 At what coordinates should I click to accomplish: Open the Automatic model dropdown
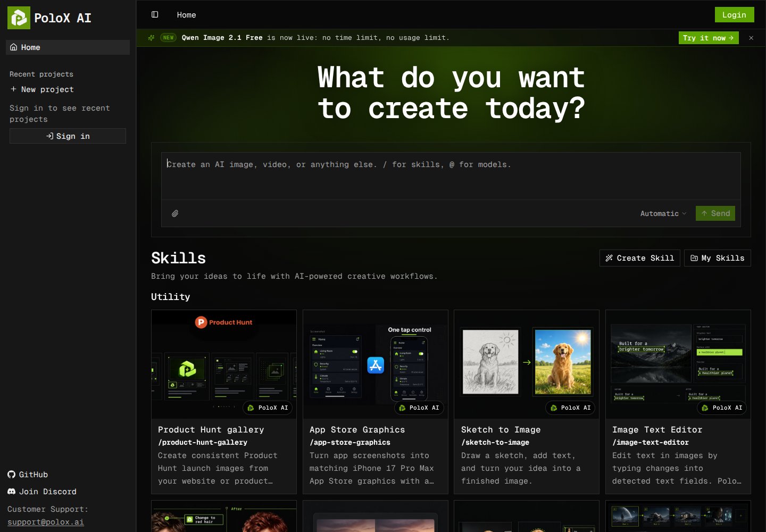[x=663, y=213]
